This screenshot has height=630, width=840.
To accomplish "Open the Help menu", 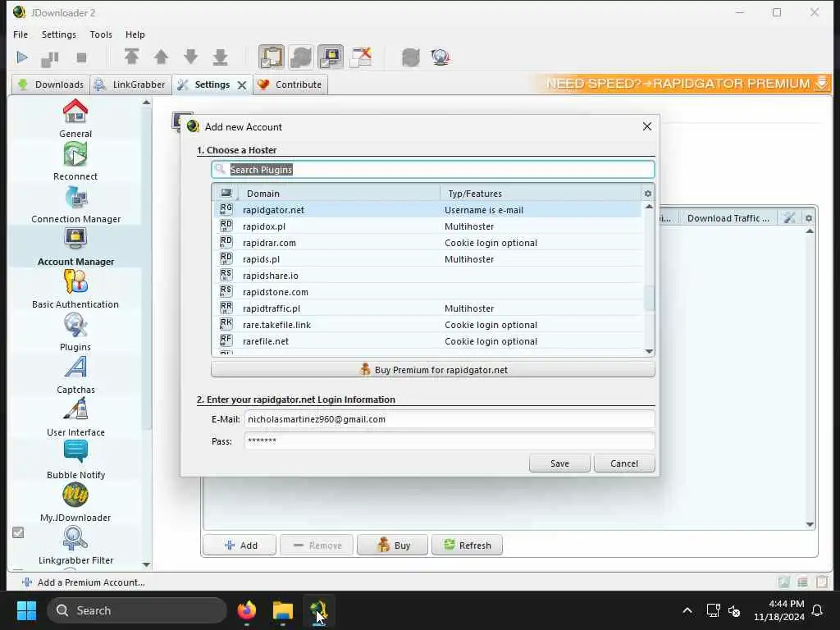I will point(135,34).
